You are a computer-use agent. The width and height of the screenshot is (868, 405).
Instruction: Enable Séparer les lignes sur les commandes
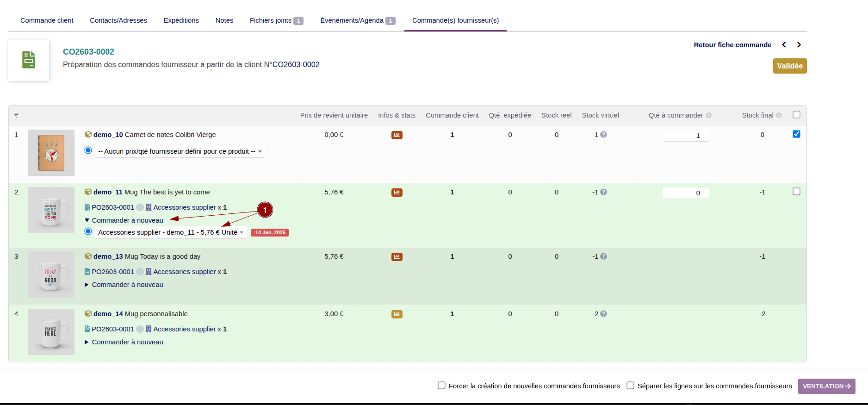[630, 386]
